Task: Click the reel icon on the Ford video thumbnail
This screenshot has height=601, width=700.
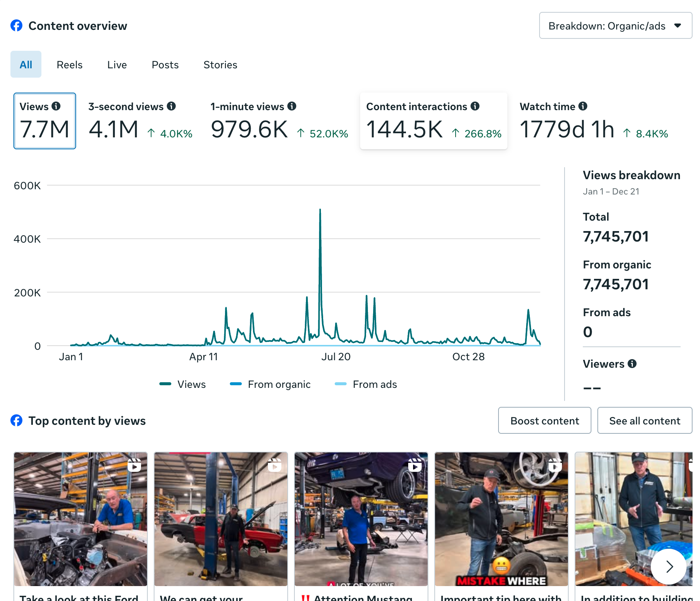Action: point(134,465)
